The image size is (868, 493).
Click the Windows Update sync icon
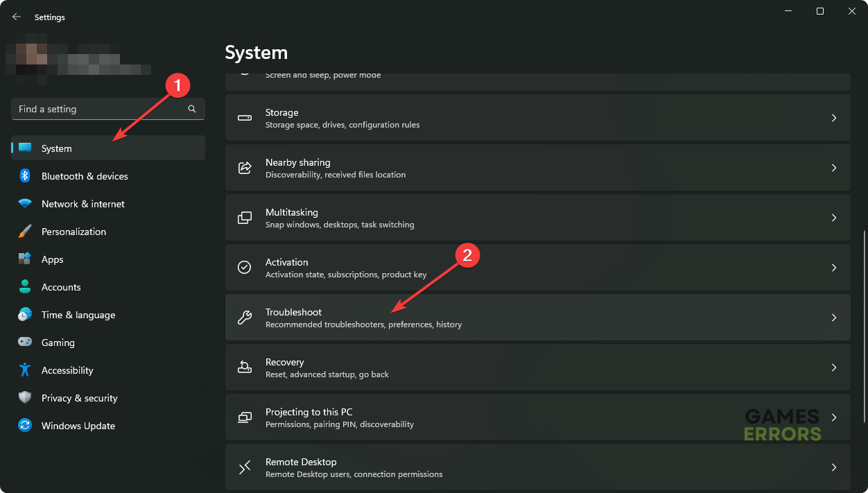point(25,426)
